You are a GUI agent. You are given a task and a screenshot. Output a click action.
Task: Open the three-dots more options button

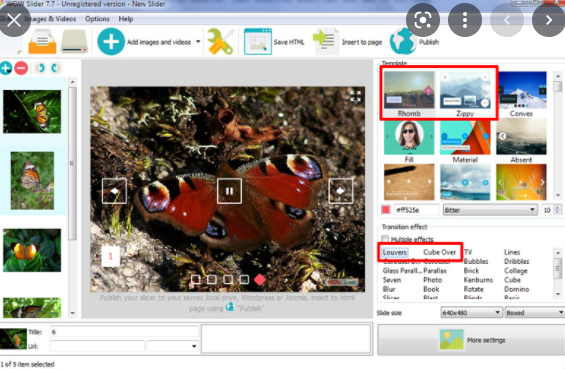pos(465,20)
